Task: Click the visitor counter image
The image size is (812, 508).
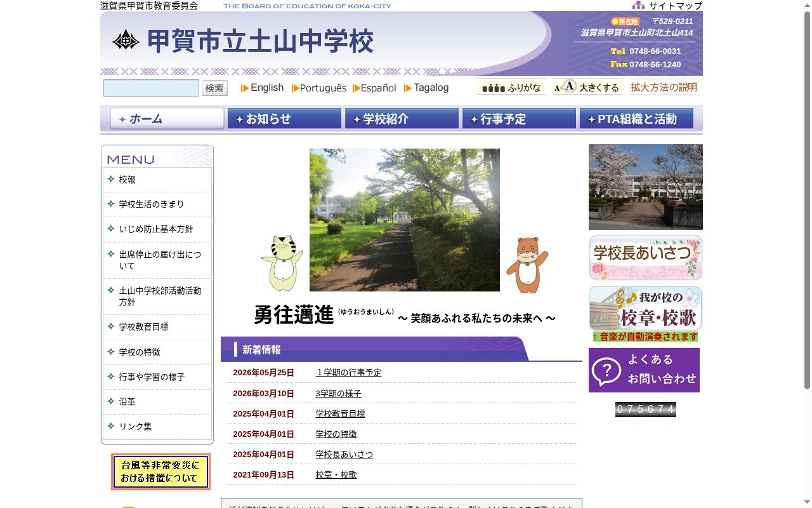Action: 645,410
